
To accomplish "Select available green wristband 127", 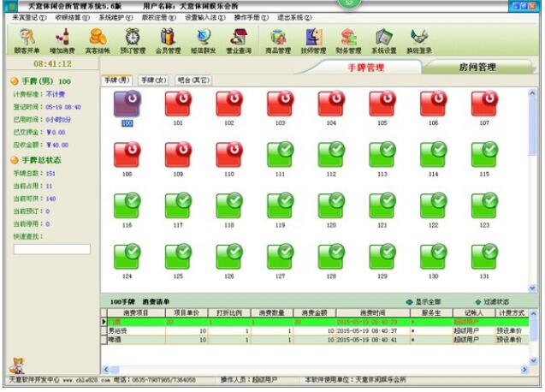I will [280, 257].
